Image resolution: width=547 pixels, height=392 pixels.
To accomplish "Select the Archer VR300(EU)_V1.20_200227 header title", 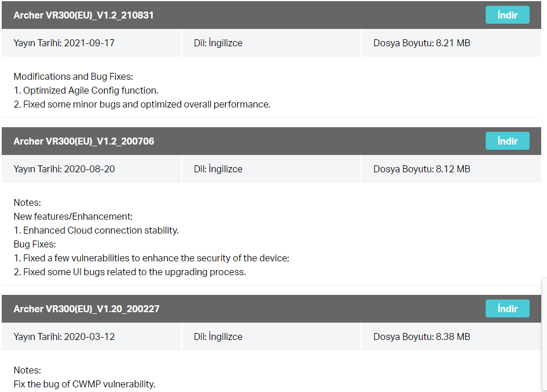I will 86,309.
